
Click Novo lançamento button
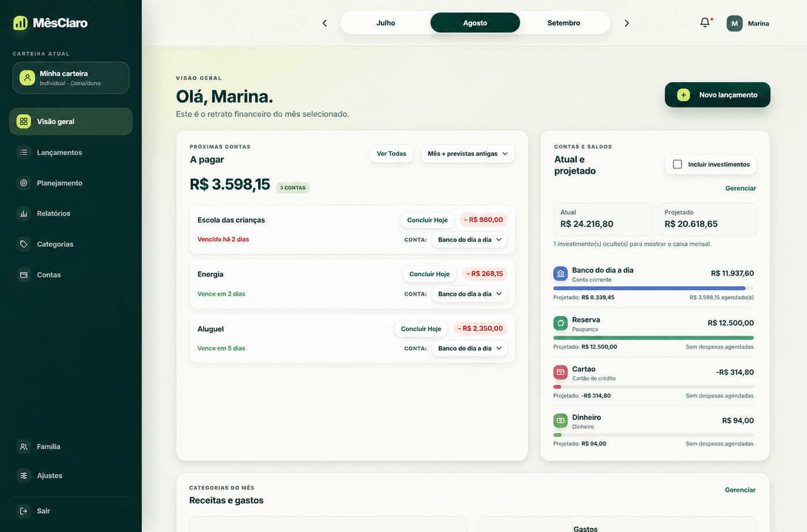tap(718, 95)
